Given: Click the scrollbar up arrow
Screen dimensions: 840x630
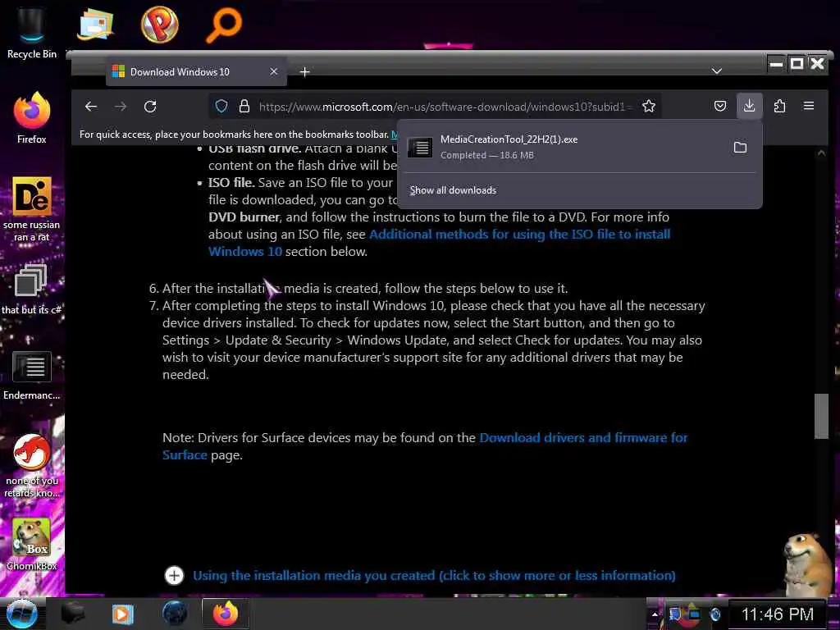Looking at the screenshot, I should coord(821,153).
